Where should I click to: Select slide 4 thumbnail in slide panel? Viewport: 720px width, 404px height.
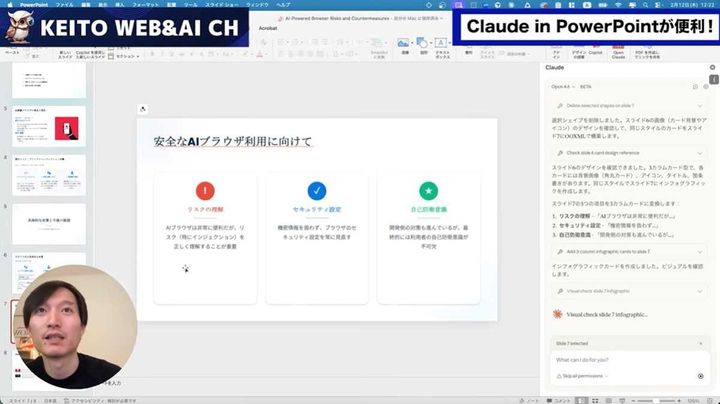49,175
